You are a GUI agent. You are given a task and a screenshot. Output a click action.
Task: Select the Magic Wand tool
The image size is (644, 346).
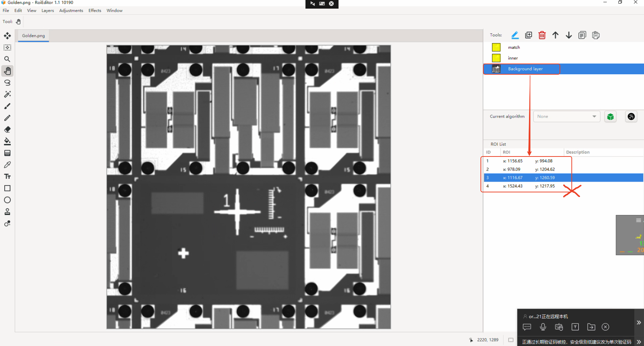pos(7,94)
